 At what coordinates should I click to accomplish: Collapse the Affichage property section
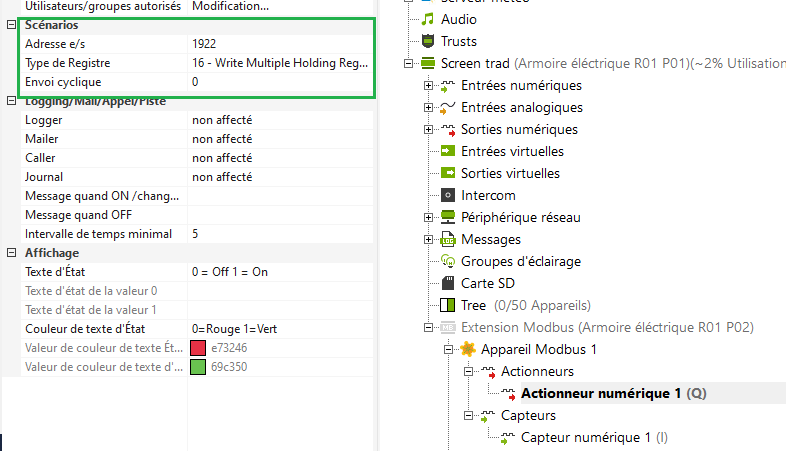10,253
